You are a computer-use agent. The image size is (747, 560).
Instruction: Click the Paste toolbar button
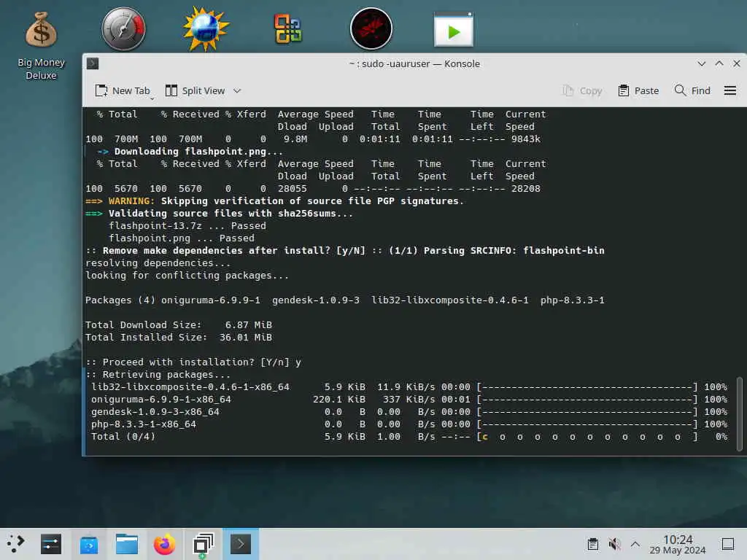(638, 90)
